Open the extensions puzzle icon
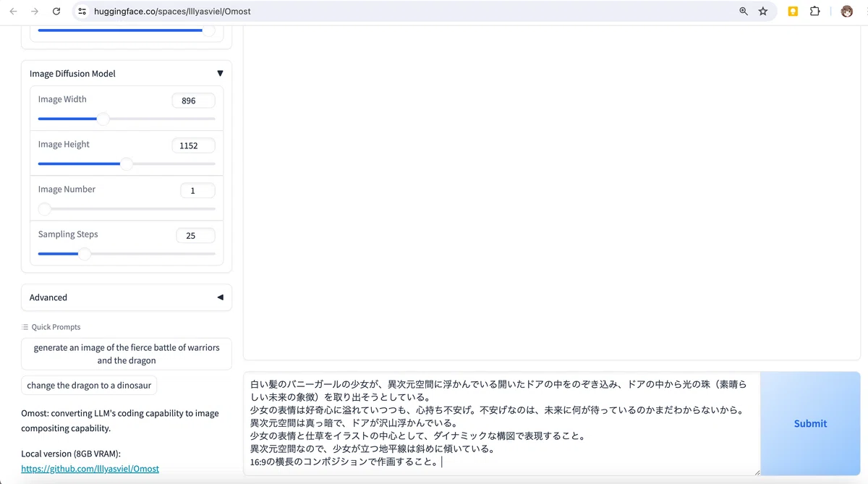The width and height of the screenshot is (868, 484). pos(815,12)
